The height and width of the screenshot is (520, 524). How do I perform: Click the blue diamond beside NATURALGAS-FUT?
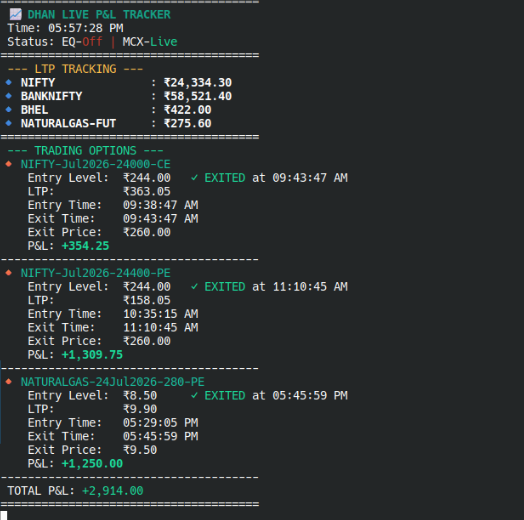(x=9, y=123)
